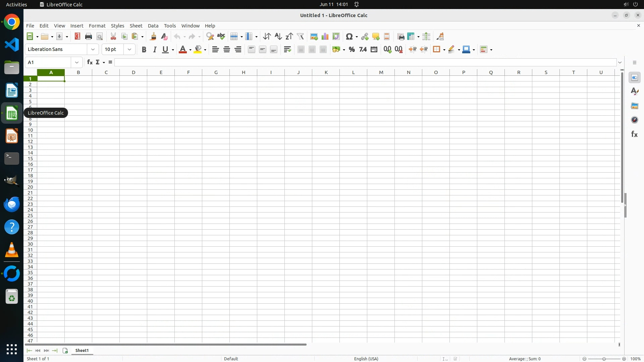644x362 pixels.
Task: Expand the Name Box dropdown arrow
Action: coord(77,62)
